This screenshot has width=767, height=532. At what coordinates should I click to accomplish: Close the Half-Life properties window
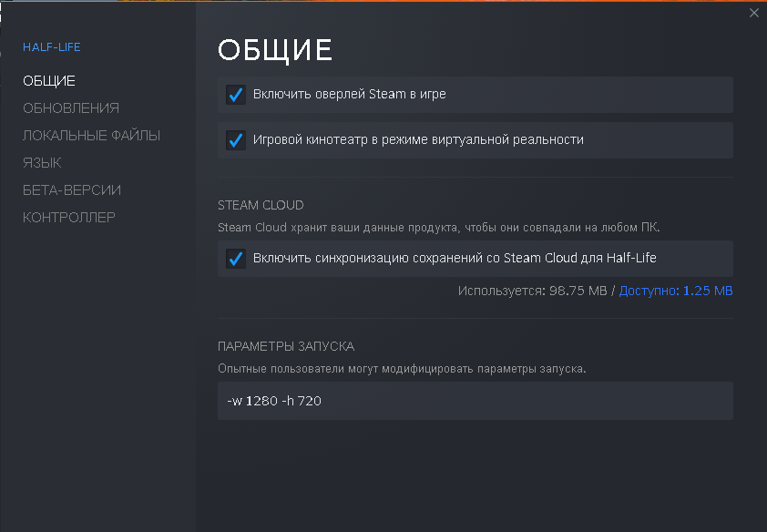click(753, 13)
